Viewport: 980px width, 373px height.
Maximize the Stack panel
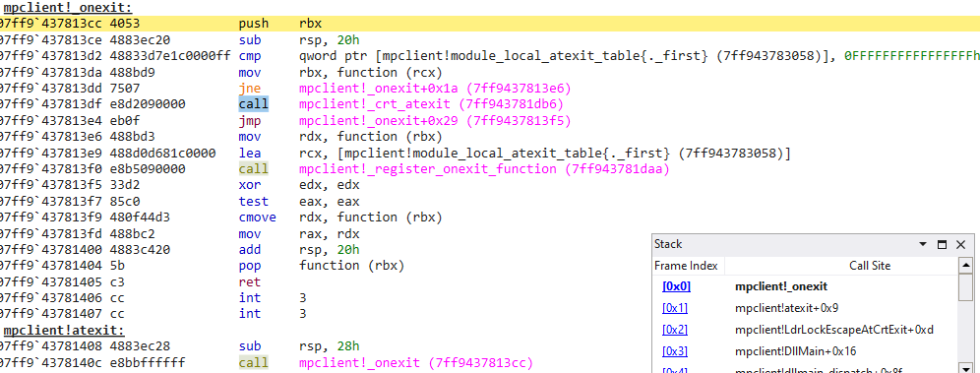click(942, 244)
